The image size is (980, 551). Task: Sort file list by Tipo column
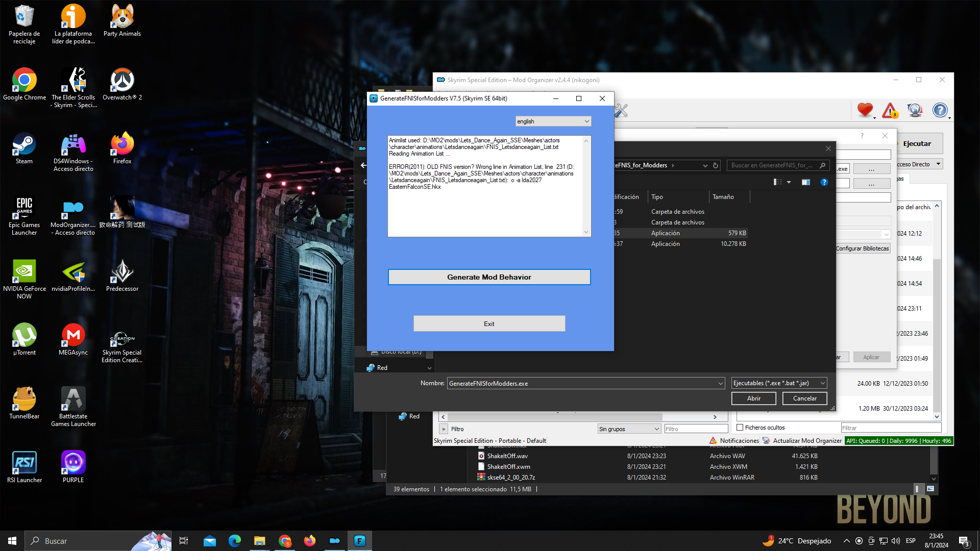point(678,197)
